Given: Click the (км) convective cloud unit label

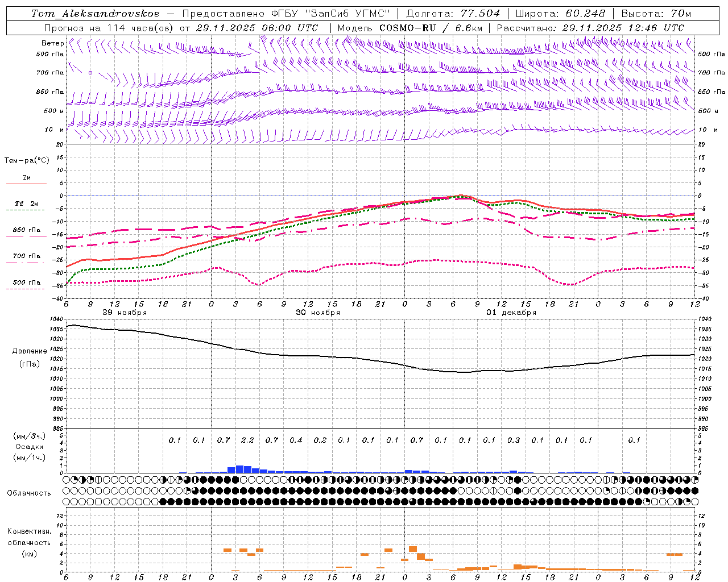Looking at the screenshot, I should [29, 553].
